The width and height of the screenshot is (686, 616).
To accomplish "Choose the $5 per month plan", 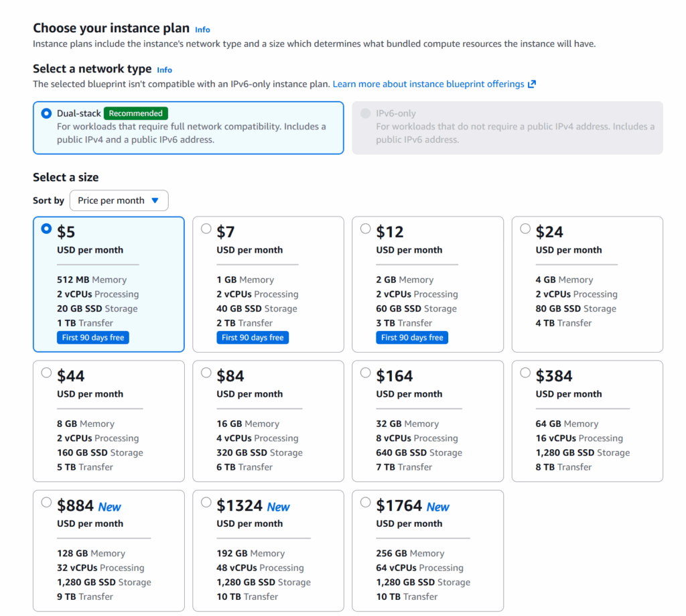I will tap(46, 229).
